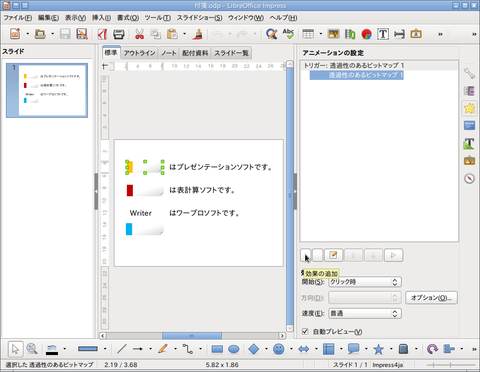Viewport: 480px width, 372px height.
Task: Click the spellcheck Abc icon
Action: 288,34
